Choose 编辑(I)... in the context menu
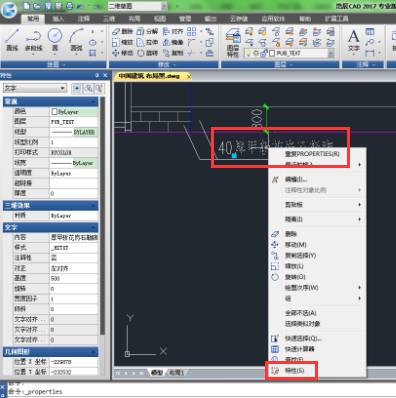The height and width of the screenshot is (398, 396). pos(295,179)
